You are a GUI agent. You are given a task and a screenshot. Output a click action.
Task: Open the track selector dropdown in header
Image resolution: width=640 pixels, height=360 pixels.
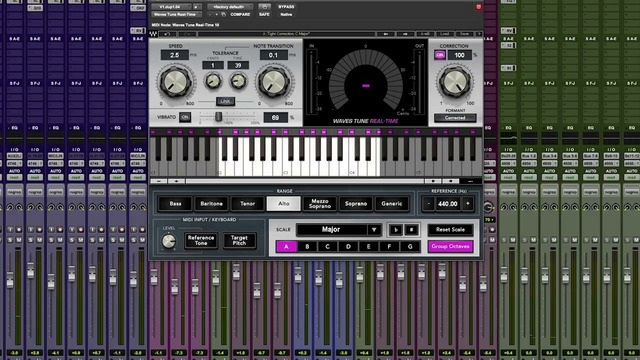tap(171, 7)
